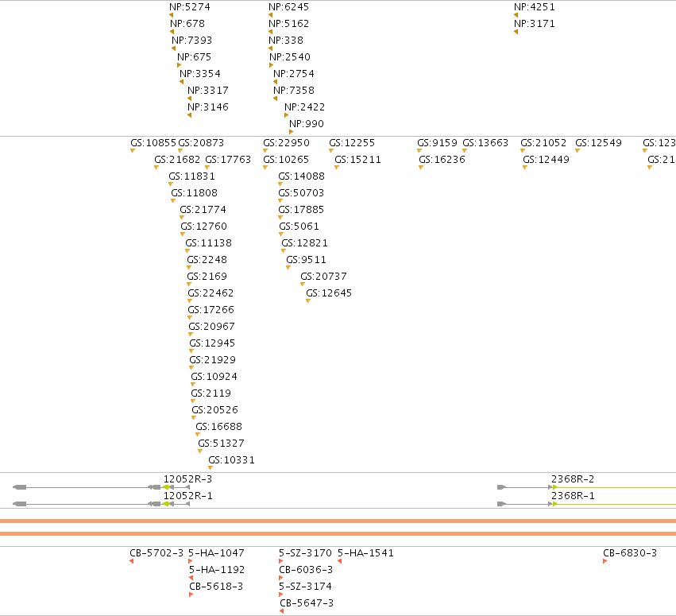Click the NP:3354 feature label
The width and height of the screenshot is (676, 616).
click(200, 74)
